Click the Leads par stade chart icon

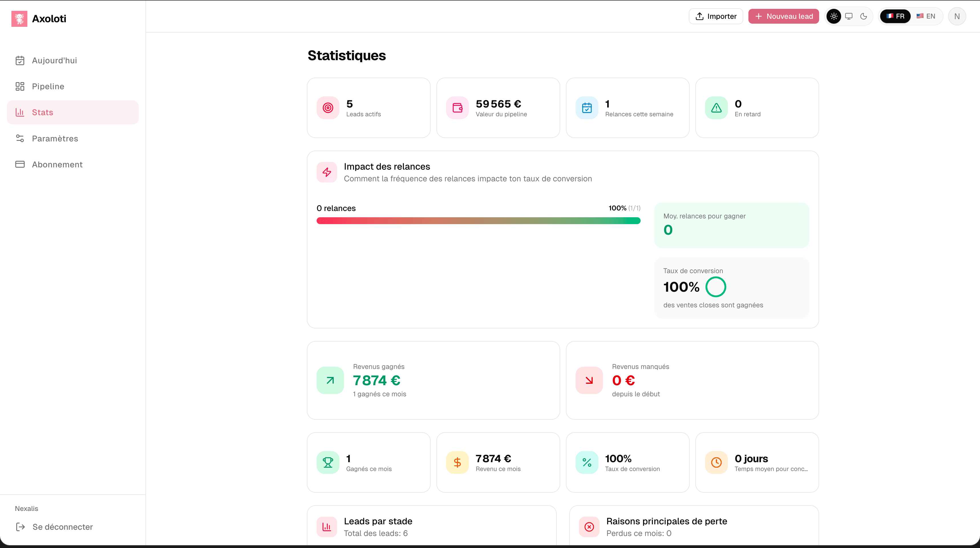pyautogui.click(x=326, y=527)
